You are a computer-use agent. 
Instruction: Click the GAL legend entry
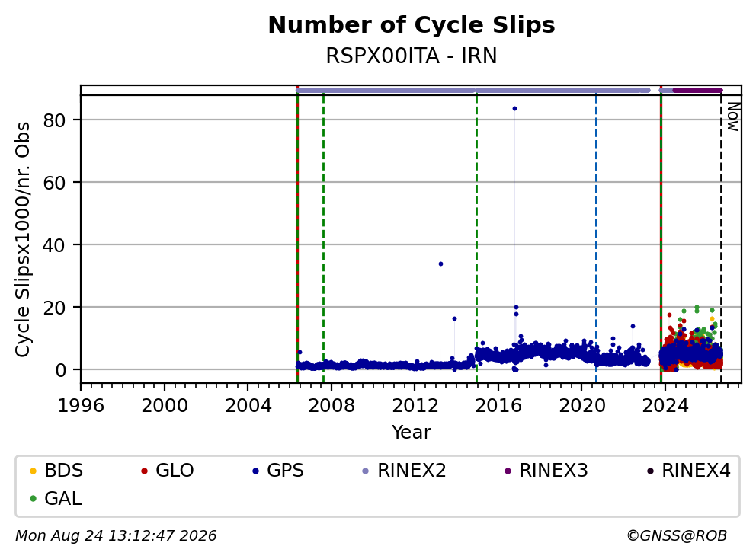coord(56,498)
